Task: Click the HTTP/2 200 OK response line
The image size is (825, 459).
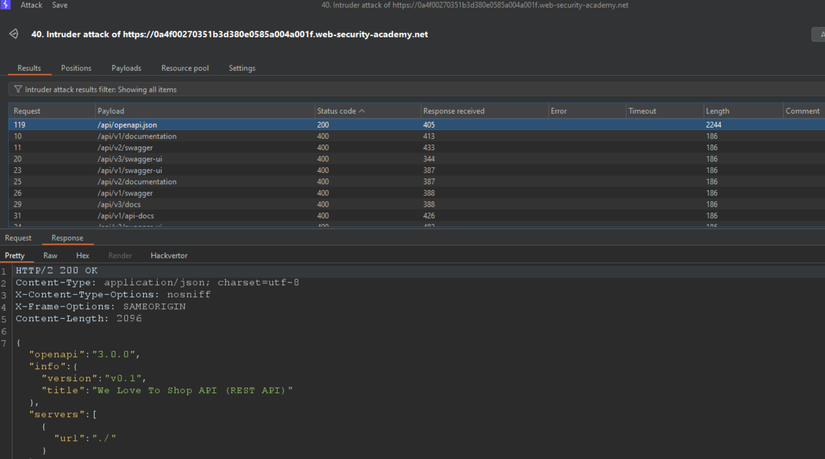Action: pos(56,271)
